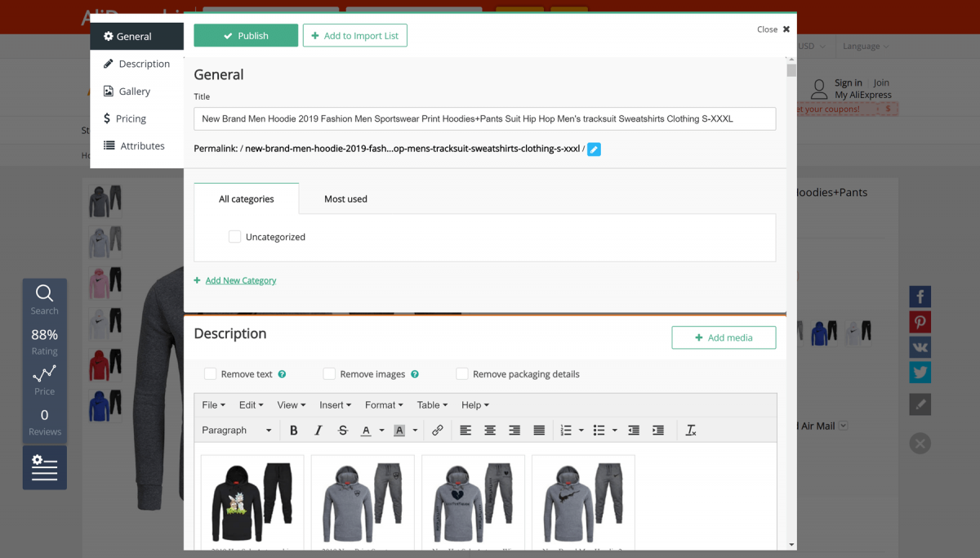The width and height of the screenshot is (980, 558).
Task: Open the text color dropdown
Action: click(x=381, y=430)
